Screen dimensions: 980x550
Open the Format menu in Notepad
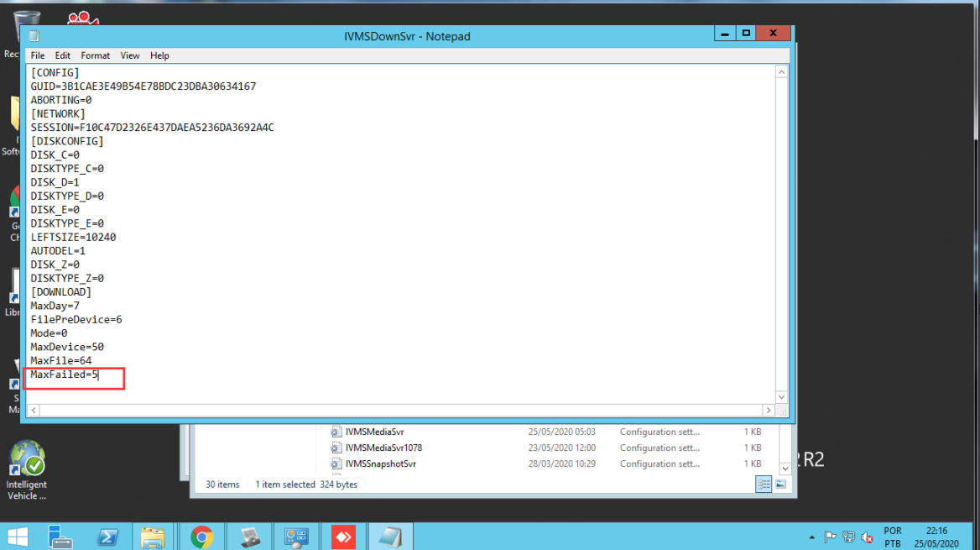point(95,55)
